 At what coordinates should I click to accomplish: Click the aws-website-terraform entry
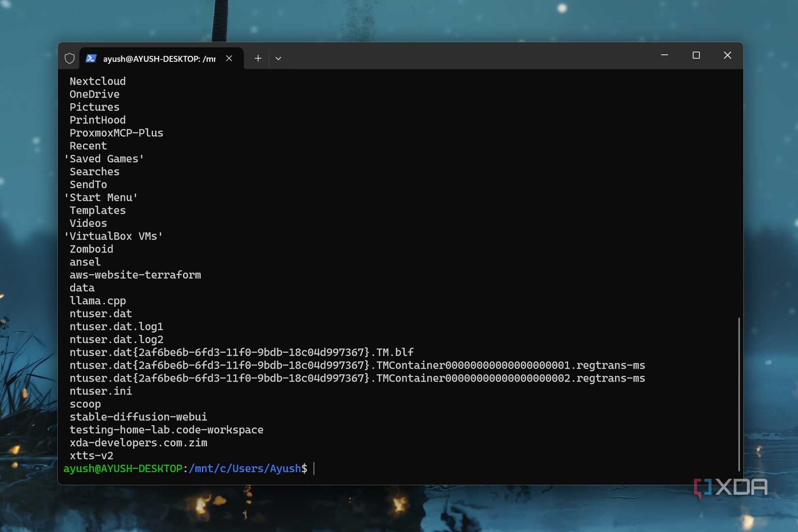tap(135, 275)
